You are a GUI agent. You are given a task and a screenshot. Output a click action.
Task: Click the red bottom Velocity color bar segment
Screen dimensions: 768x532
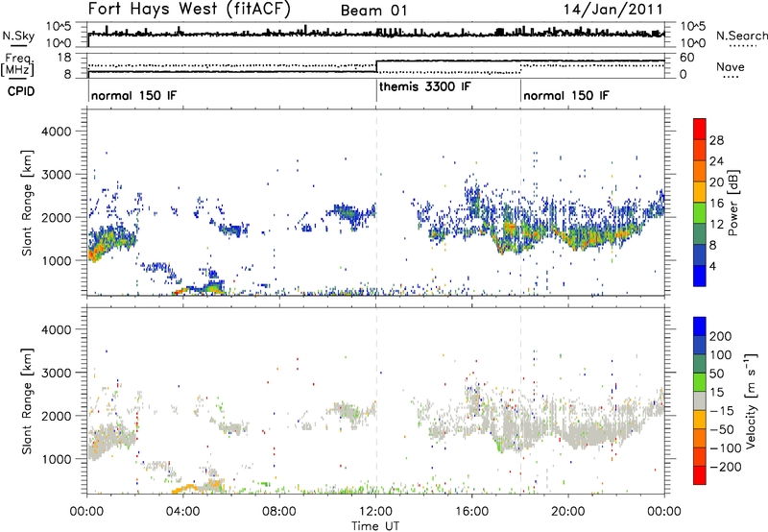[700, 475]
